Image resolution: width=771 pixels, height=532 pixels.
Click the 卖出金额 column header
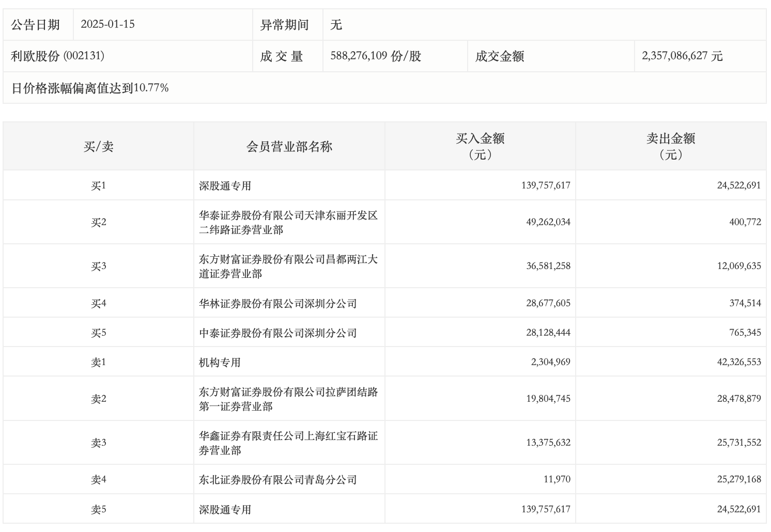[671, 146]
